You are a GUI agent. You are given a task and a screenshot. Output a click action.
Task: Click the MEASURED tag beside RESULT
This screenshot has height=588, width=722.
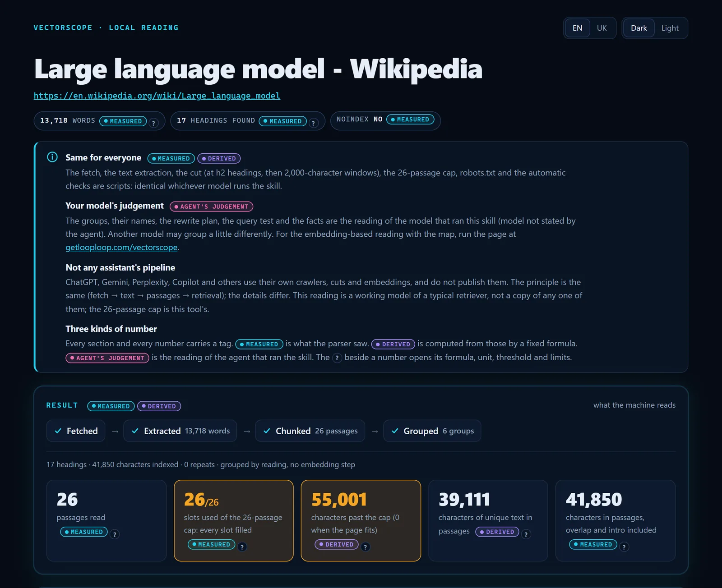(111, 406)
